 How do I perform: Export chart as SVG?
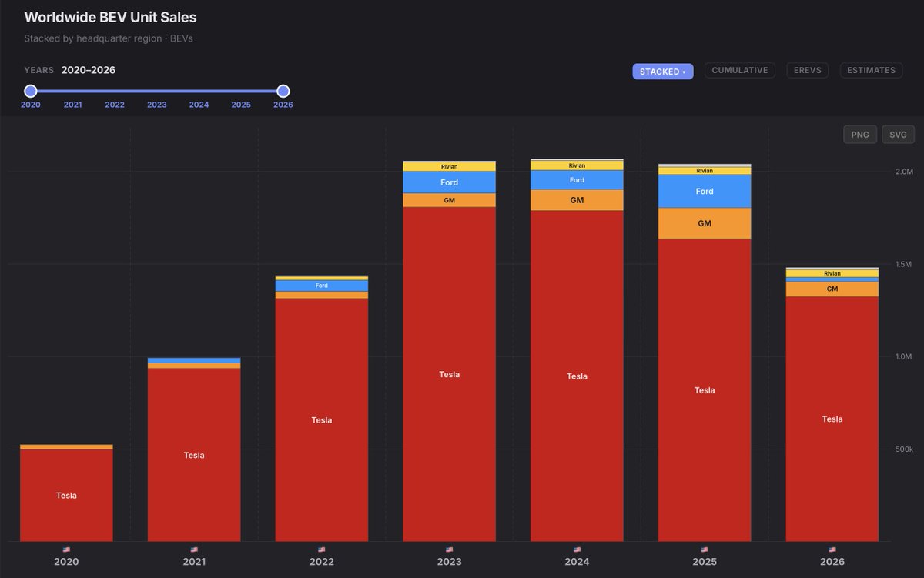899,135
